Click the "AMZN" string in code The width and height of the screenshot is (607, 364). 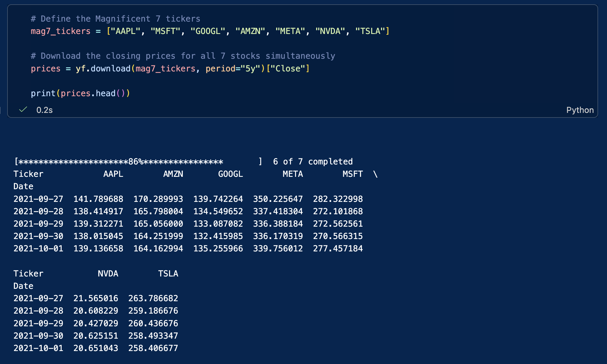(x=251, y=31)
